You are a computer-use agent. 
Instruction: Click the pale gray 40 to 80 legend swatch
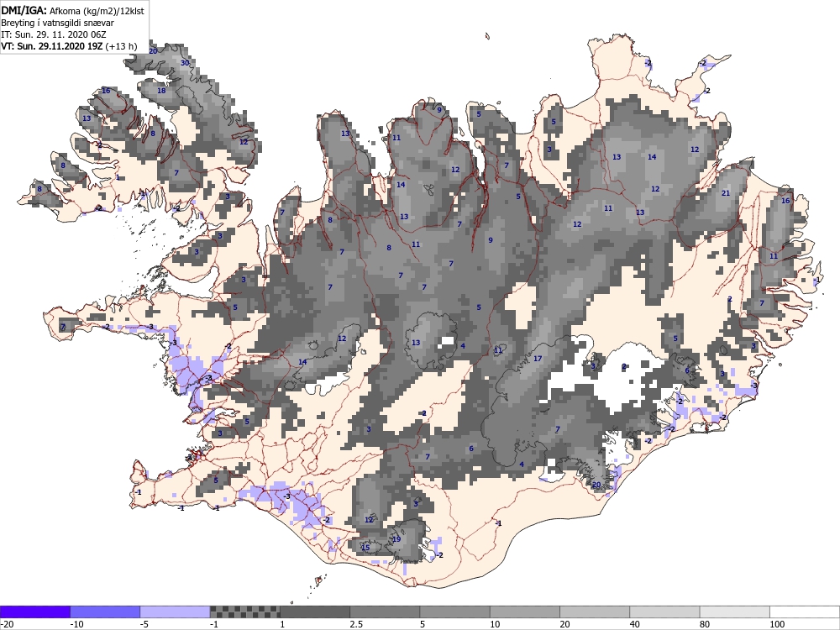pyautogui.click(x=664, y=612)
